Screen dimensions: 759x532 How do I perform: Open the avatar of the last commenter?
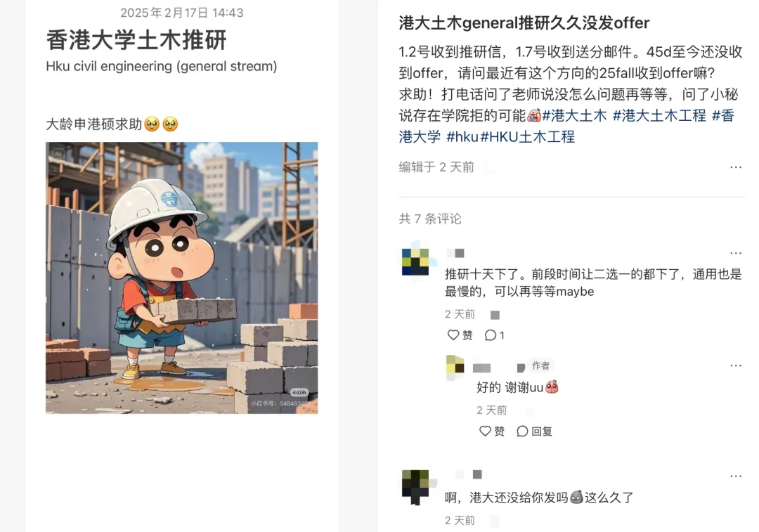coord(415,485)
